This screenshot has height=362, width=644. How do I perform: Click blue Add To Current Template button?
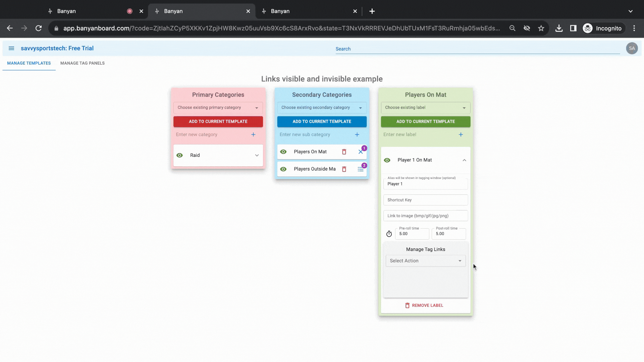pos(322,121)
